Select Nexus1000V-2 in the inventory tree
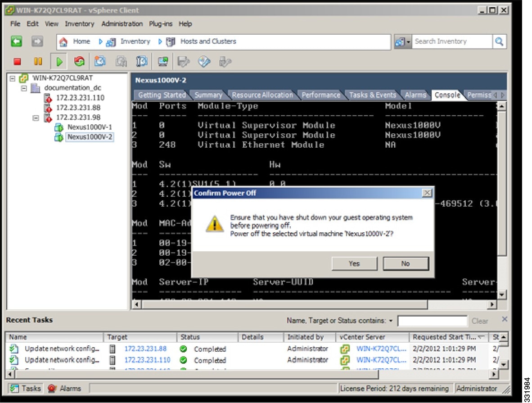The image size is (532, 403). [x=90, y=137]
